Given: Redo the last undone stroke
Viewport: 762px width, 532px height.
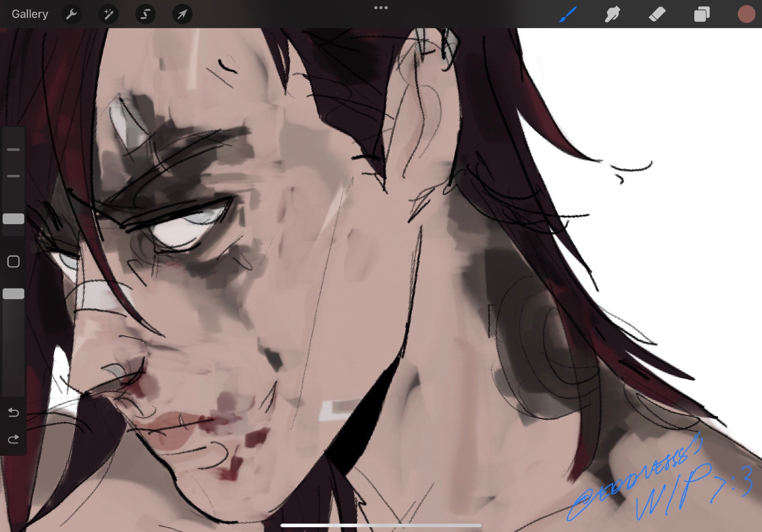Looking at the screenshot, I should click(x=13, y=439).
